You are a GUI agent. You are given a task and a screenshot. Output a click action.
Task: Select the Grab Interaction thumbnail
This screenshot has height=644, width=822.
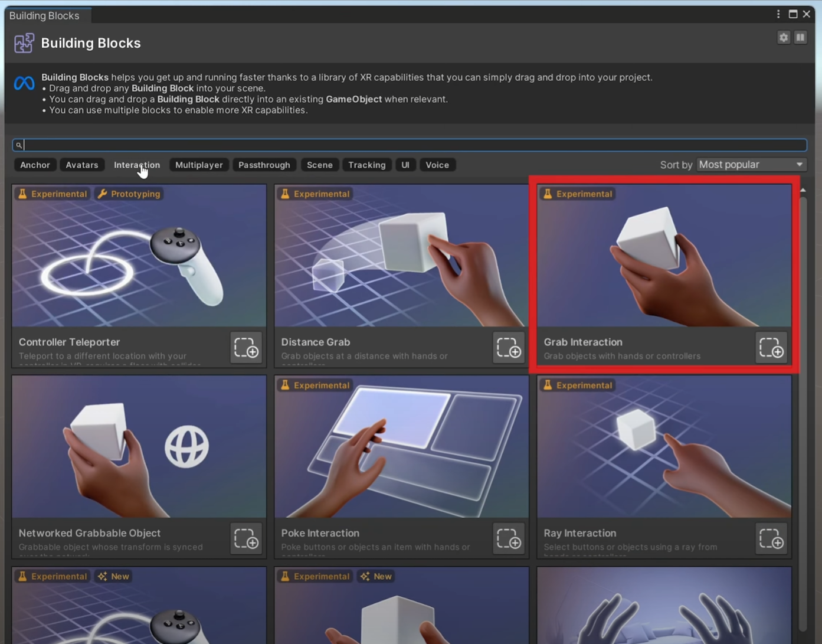(x=664, y=256)
